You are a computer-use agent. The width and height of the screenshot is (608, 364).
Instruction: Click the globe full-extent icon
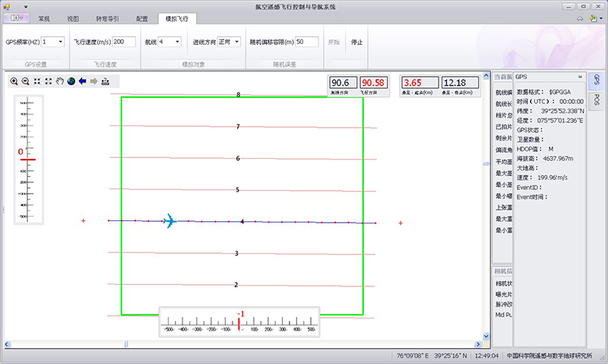[71, 81]
